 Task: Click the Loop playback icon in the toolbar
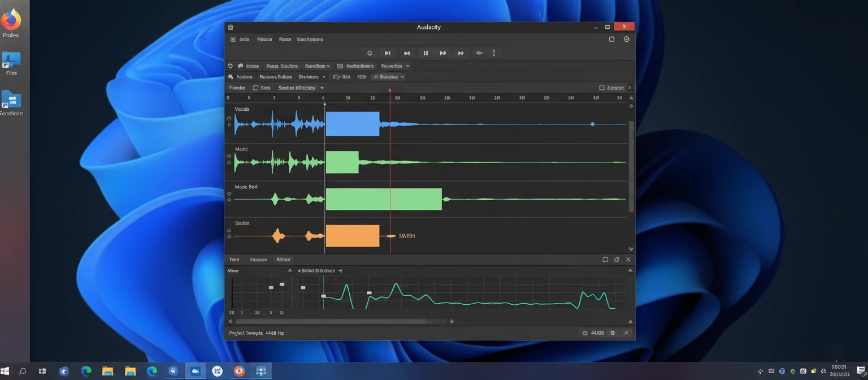[x=370, y=53]
